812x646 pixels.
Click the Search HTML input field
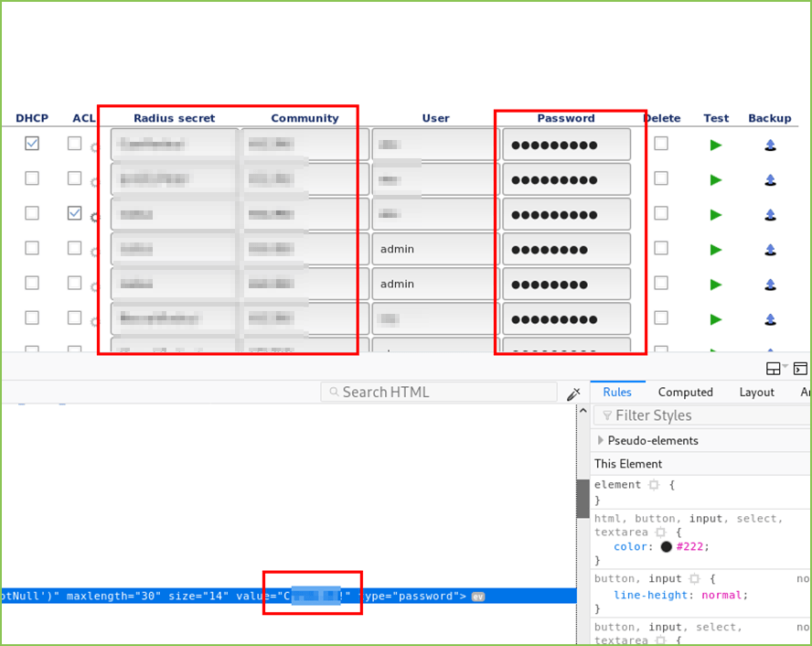[x=439, y=392]
